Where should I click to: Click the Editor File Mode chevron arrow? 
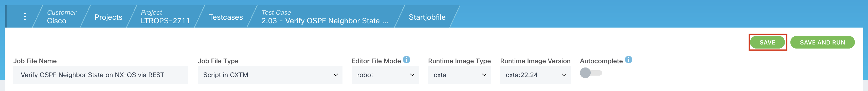pos(412,75)
